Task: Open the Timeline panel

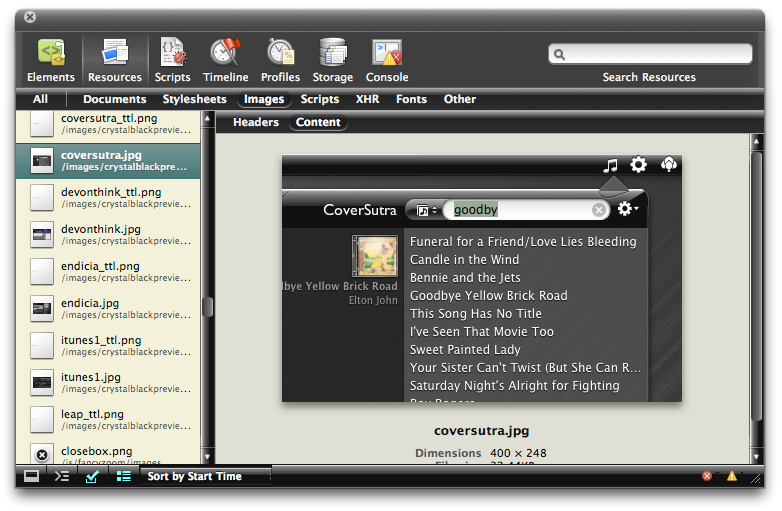Action: 225,60
